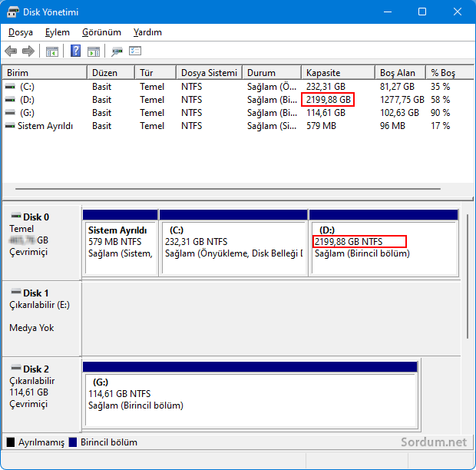Click the Forward arrow toolbar icon
476x470 pixels.
28,51
